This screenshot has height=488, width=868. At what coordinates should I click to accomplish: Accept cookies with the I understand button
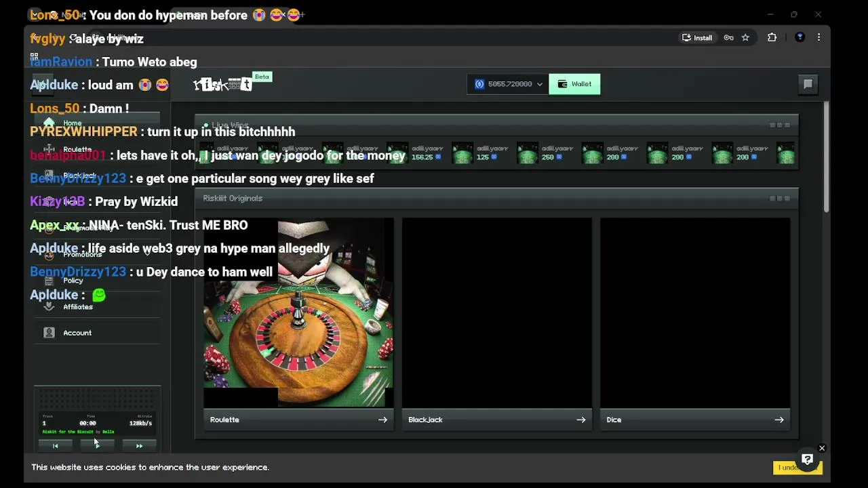coord(797,468)
